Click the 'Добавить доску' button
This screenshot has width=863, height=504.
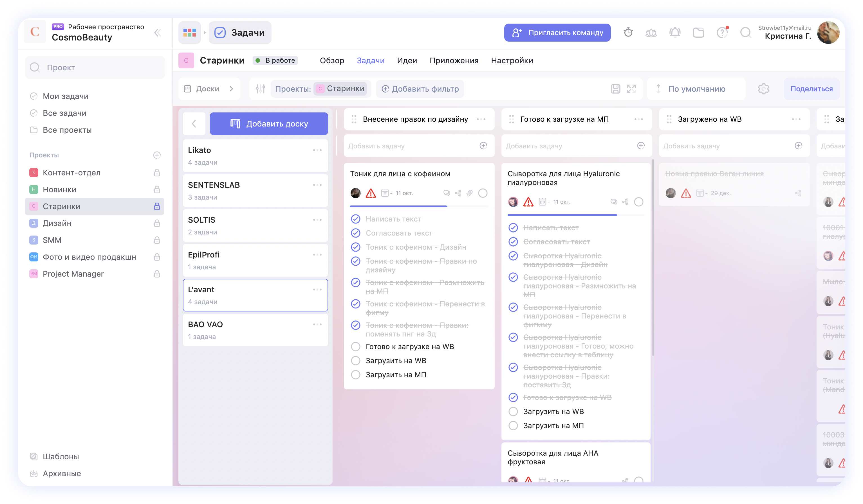click(269, 124)
